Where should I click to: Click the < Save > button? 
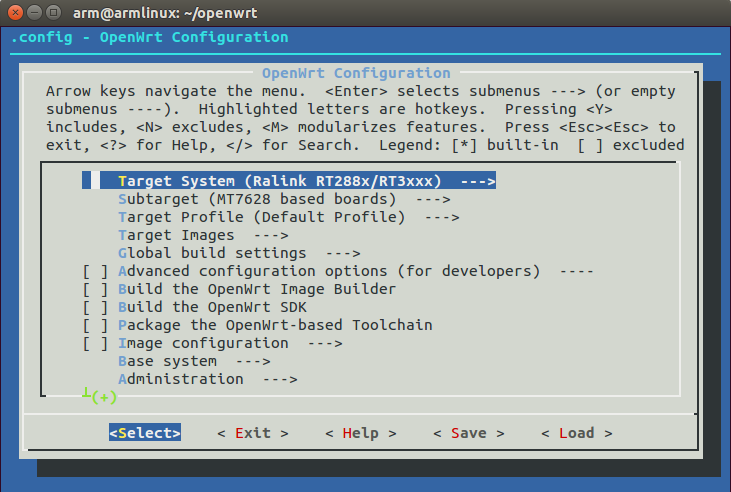point(469,433)
